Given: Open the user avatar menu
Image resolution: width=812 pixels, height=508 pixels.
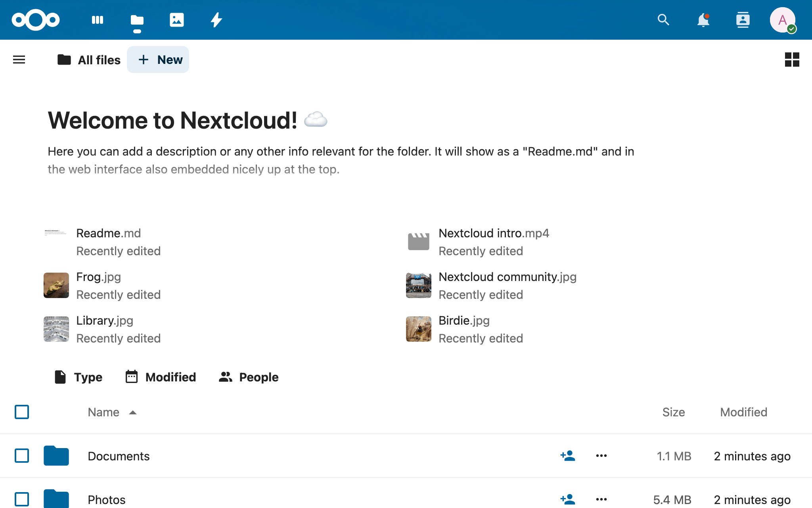Looking at the screenshot, I should click(782, 20).
